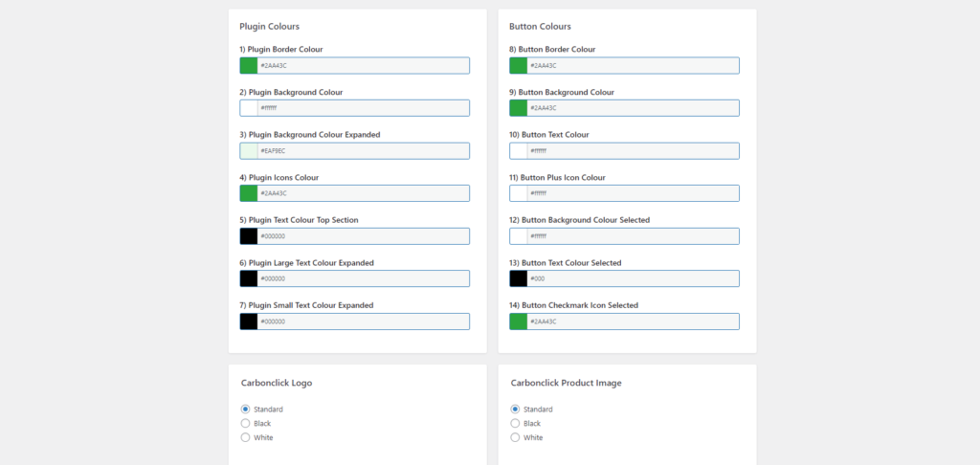The height and width of the screenshot is (465, 980).
Task: Select Standard for Carbonclick Logo
Action: [245, 410]
